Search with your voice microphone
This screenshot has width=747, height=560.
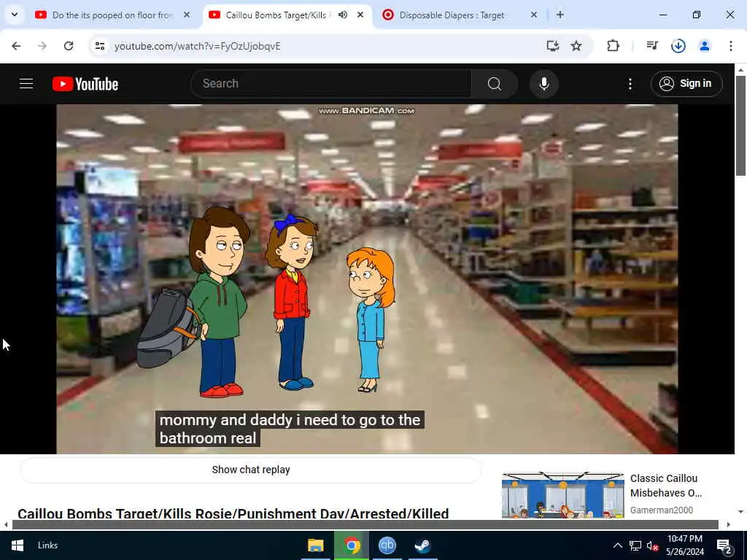[x=543, y=84]
